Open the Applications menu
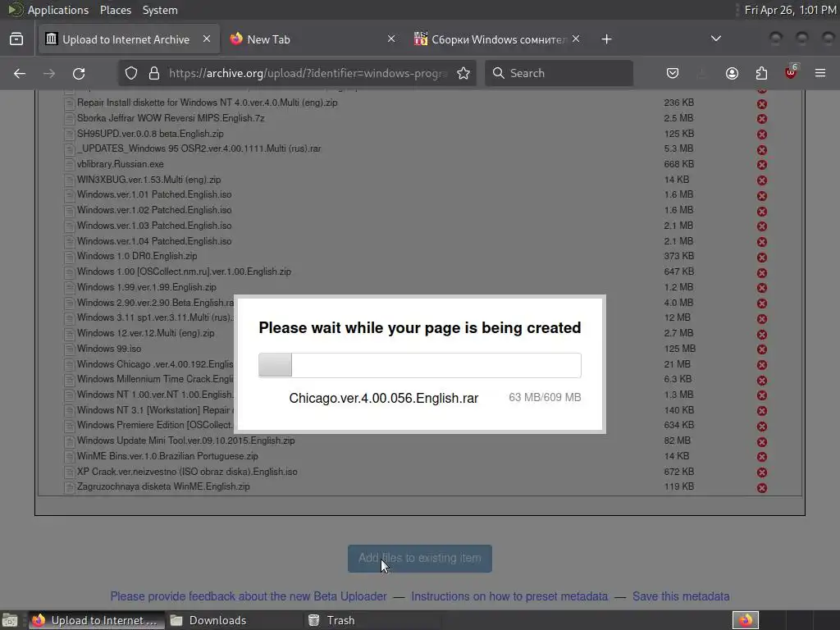This screenshot has height=630, width=840. pyautogui.click(x=58, y=10)
